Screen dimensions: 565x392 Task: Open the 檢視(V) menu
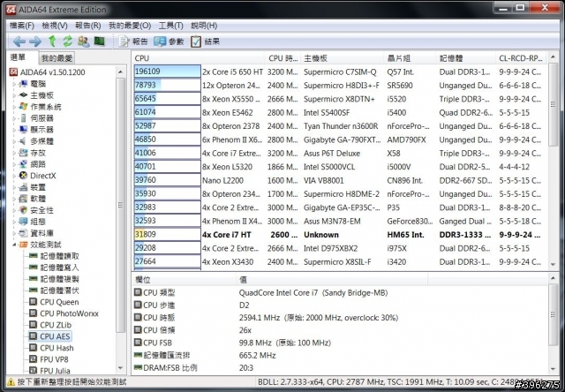[x=55, y=26]
